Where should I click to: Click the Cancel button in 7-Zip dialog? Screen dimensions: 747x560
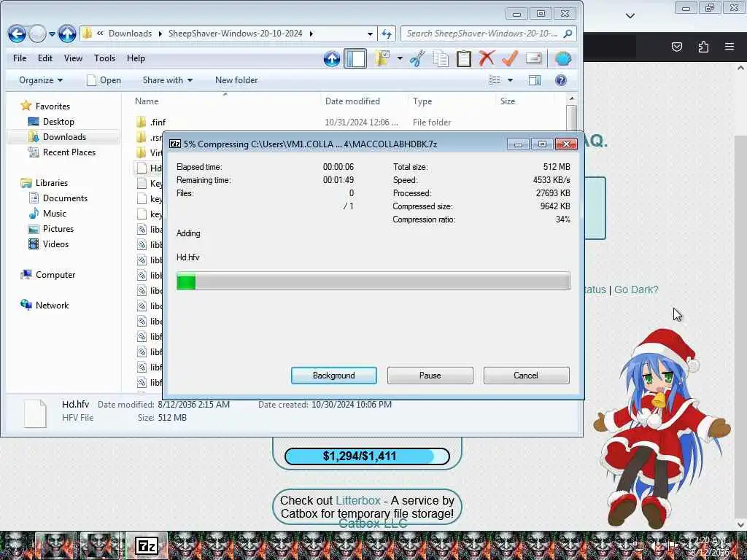[x=526, y=376]
